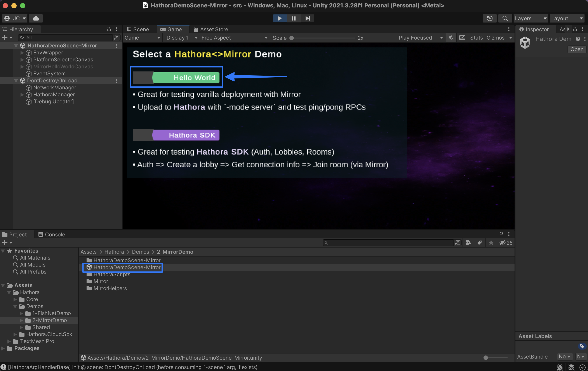Screen dimensions: 588x371
Task: Pause the game with the Pause button
Action: [x=294, y=18]
